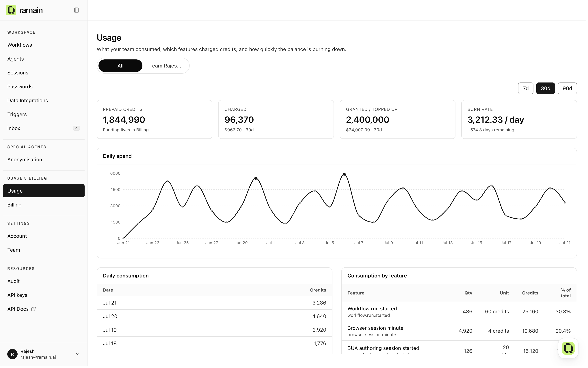
Task: Click the R avatar for Rajesh
Action: tap(12, 354)
